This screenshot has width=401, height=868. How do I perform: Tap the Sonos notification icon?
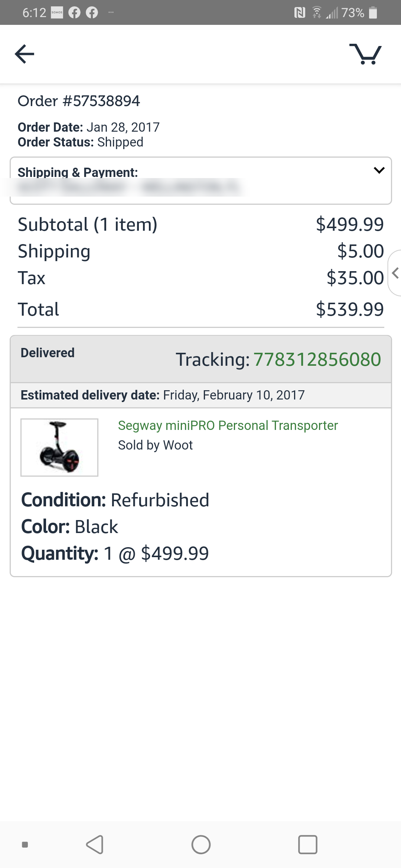(x=57, y=13)
